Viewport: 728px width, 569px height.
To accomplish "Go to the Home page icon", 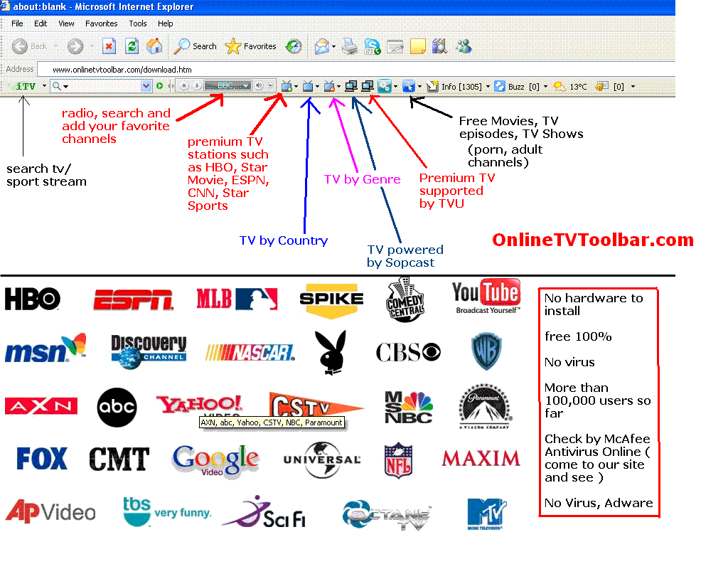I will [154, 46].
